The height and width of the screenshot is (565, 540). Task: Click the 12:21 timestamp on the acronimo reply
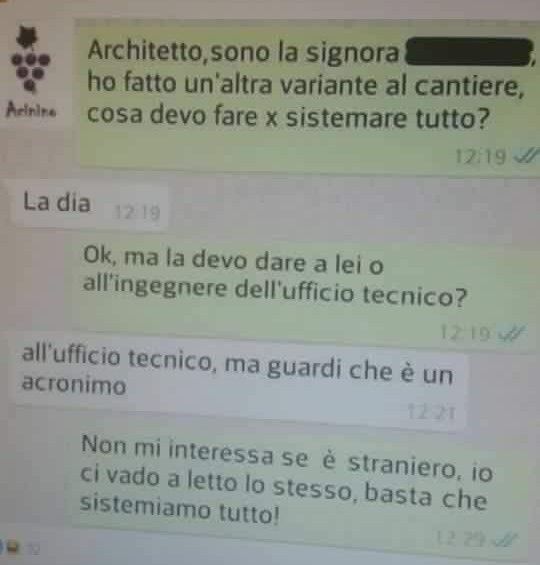pos(431,411)
